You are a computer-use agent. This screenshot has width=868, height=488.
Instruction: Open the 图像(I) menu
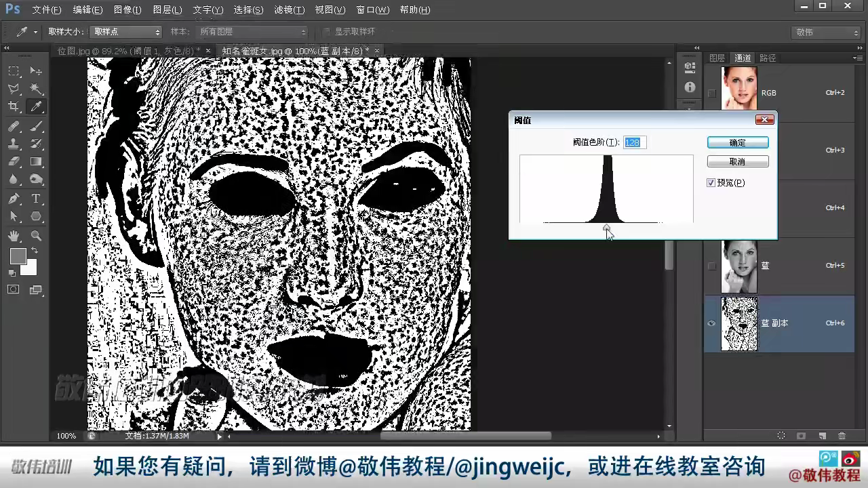coord(127,10)
